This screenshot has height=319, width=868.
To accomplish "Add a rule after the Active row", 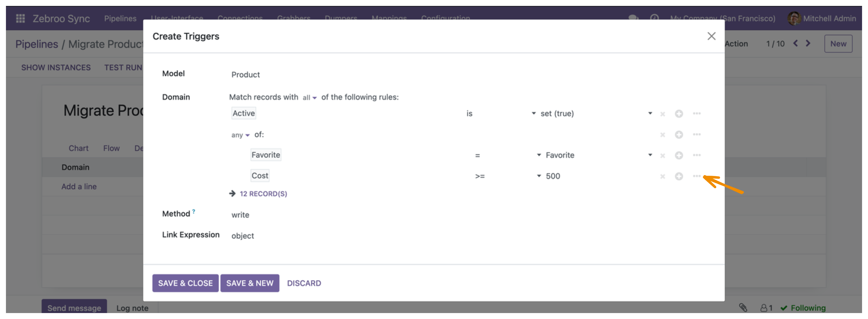I will point(679,114).
